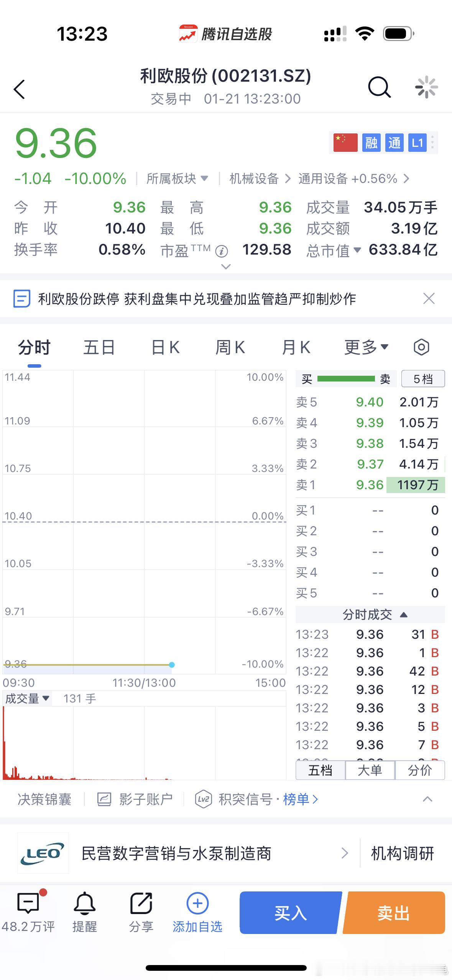Tap the big 9.36 current price
The image size is (452, 980).
[56, 143]
